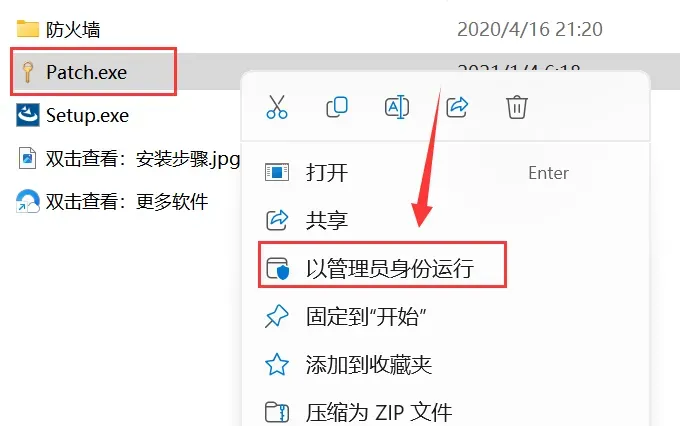
Task: Select 双击查看：安装步骤.jpg file
Action: [129, 159]
